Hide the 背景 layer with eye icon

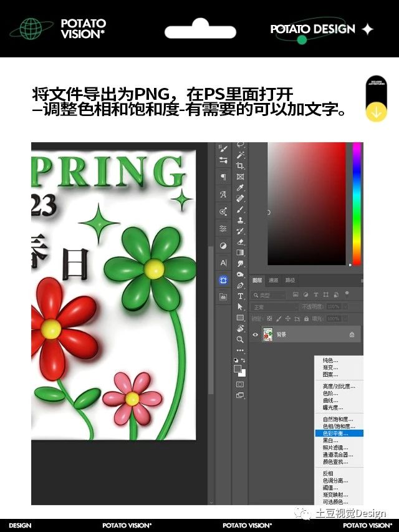[255, 334]
